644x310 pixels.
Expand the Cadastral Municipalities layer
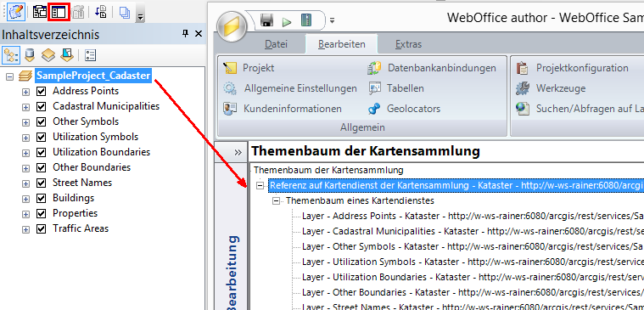pyautogui.click(x=25, y=107)
